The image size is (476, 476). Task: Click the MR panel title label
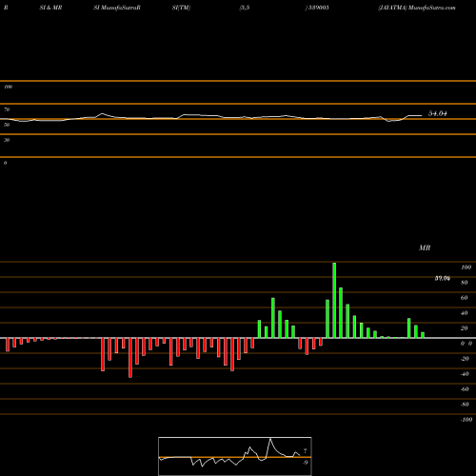click(425, 248)
